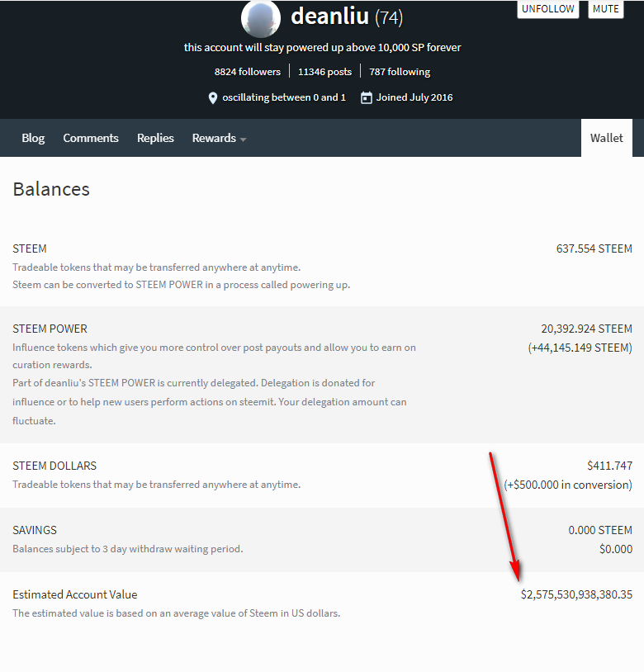This screenshot has height=672, width=644.
Task: Open the 787 following list
Action: [400, 72]
